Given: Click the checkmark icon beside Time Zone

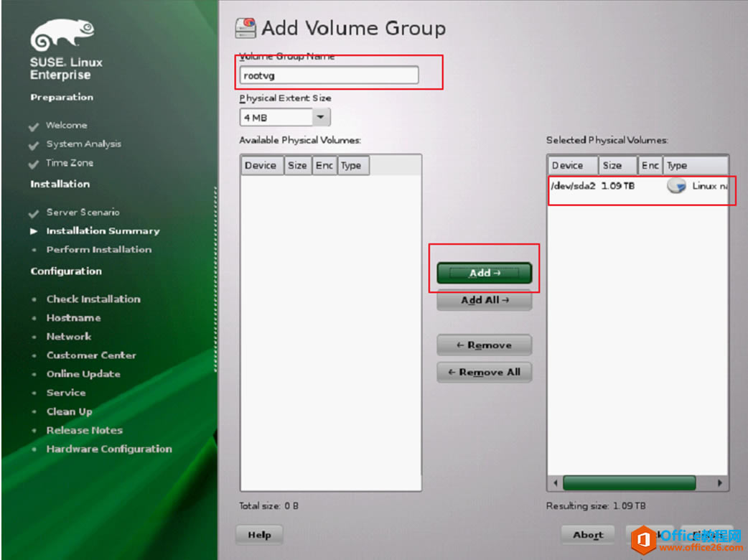Looking at the screenshot, I should coord(34,164).
